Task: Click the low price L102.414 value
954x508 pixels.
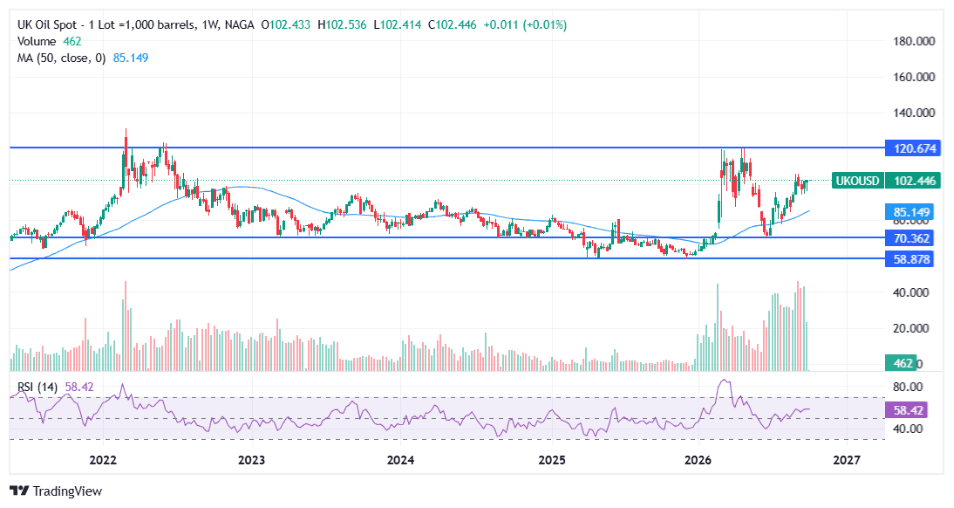Action: (x=397, y=25)
